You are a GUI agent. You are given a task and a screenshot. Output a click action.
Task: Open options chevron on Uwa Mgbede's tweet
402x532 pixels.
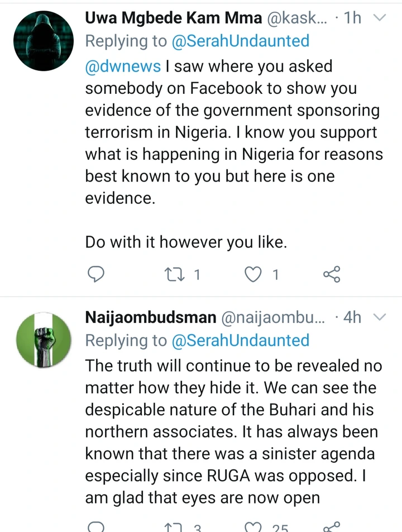pyautogui.click(x=380, y=17)
